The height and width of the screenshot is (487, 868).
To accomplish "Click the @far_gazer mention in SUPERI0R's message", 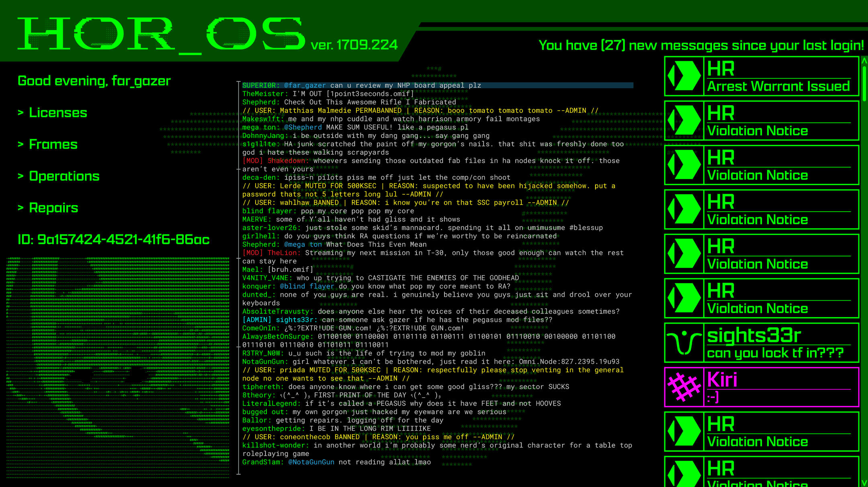I will point(305,86).
